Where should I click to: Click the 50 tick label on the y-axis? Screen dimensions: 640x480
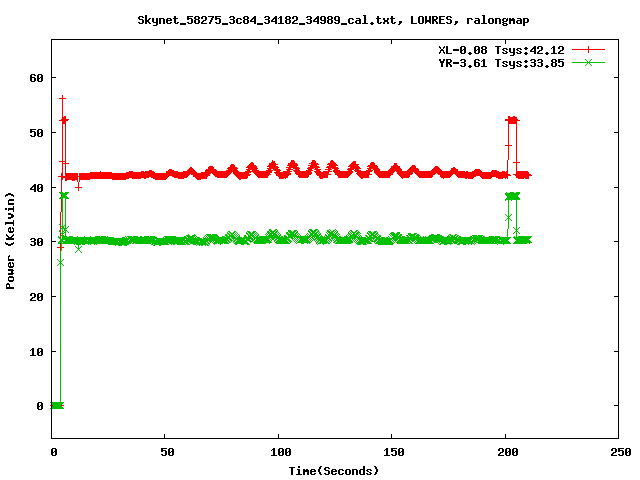pyautogui.click(x=36, y=133)
